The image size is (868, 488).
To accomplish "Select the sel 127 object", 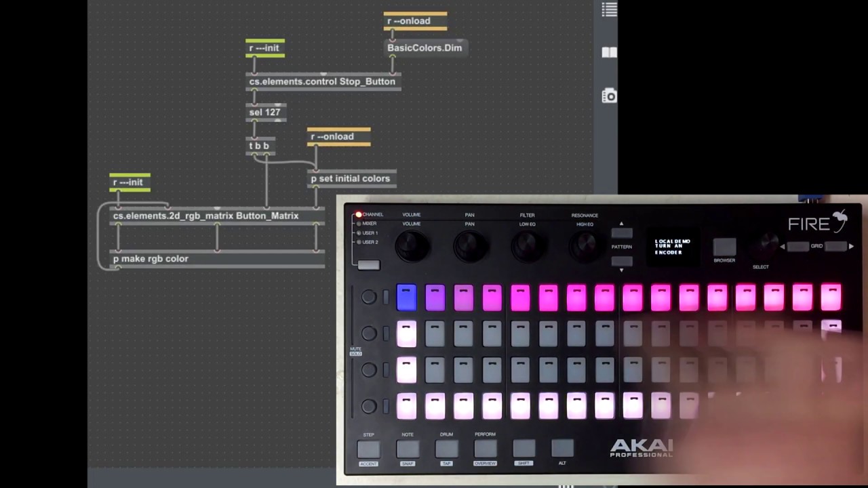I will coord(266,113).
